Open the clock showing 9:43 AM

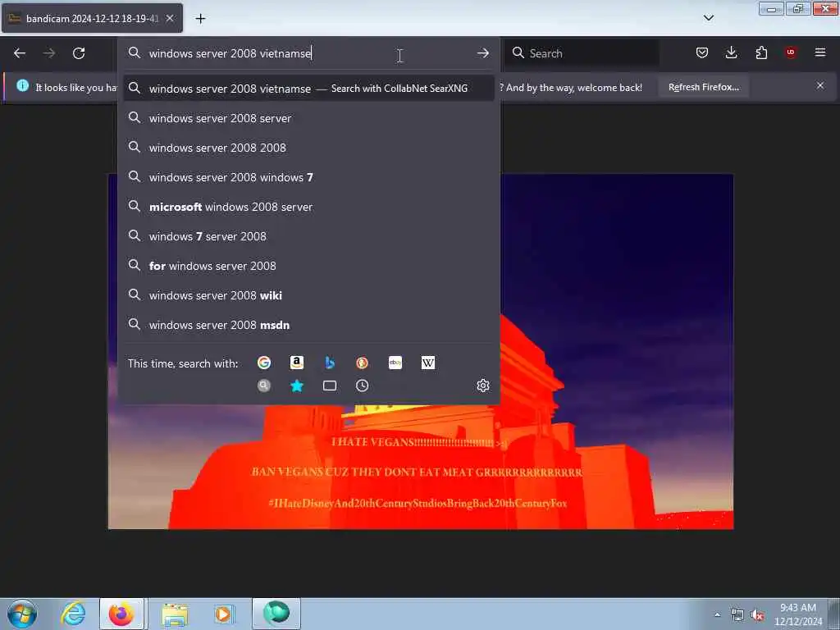tap(798, 614)
